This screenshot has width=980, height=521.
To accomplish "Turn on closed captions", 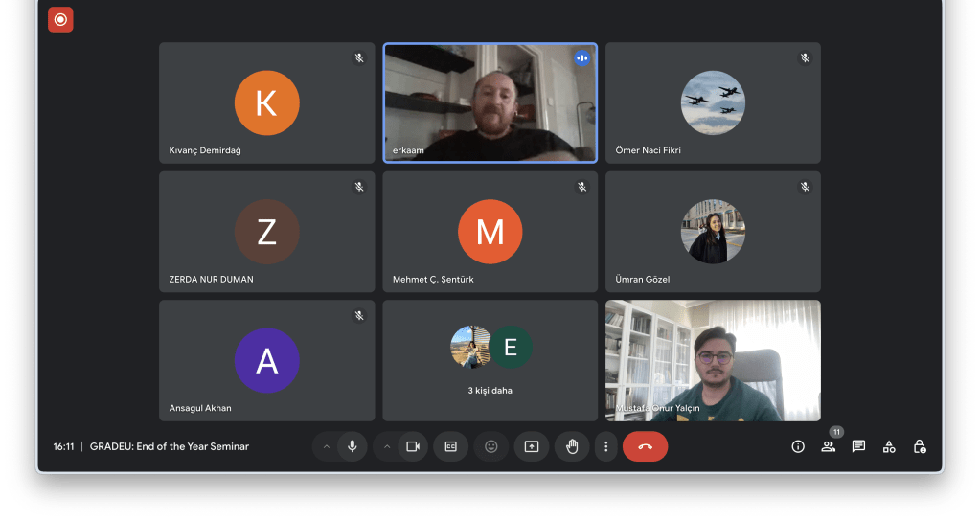I will 450,446.
